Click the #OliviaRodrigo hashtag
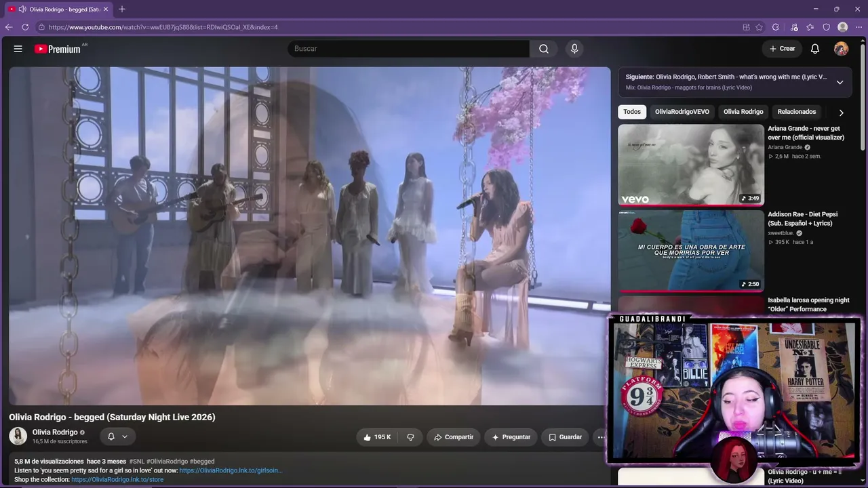The image size is (868, 488). coord(167,462)
